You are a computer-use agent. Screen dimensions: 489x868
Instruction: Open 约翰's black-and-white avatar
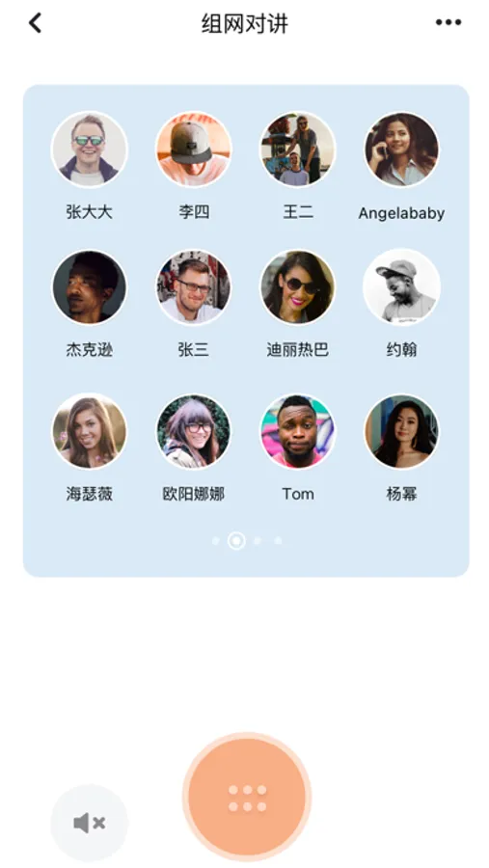(x=401, y=287)
